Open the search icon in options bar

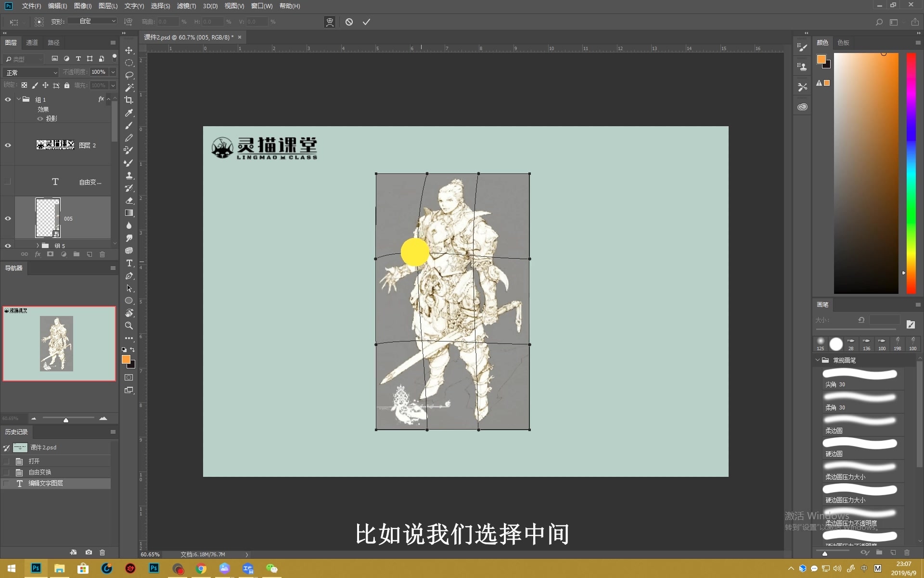[879, 22]
